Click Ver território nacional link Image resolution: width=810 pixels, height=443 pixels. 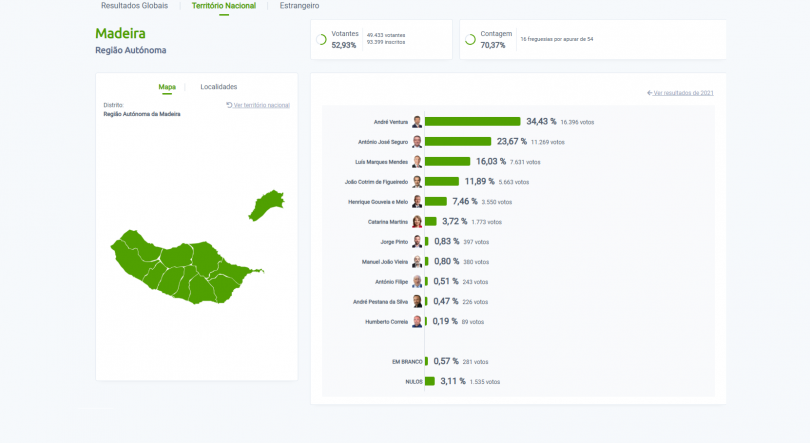pyautogui.click(x=261, y=105)
